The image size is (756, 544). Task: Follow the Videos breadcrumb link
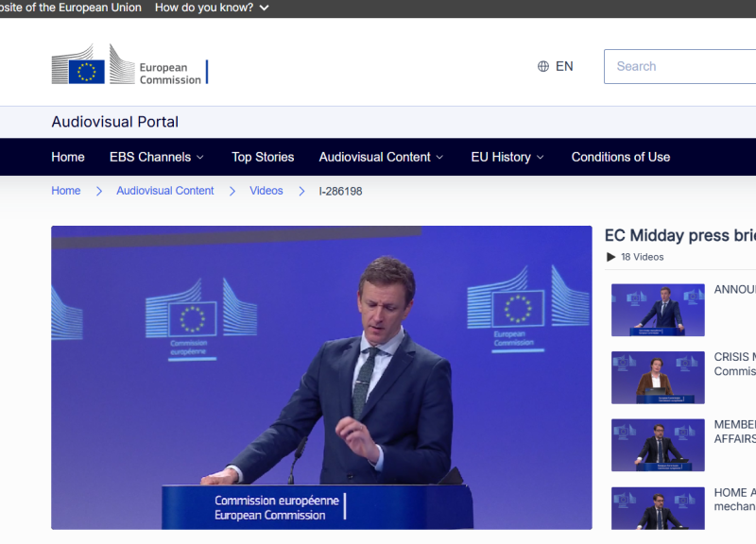266,191
